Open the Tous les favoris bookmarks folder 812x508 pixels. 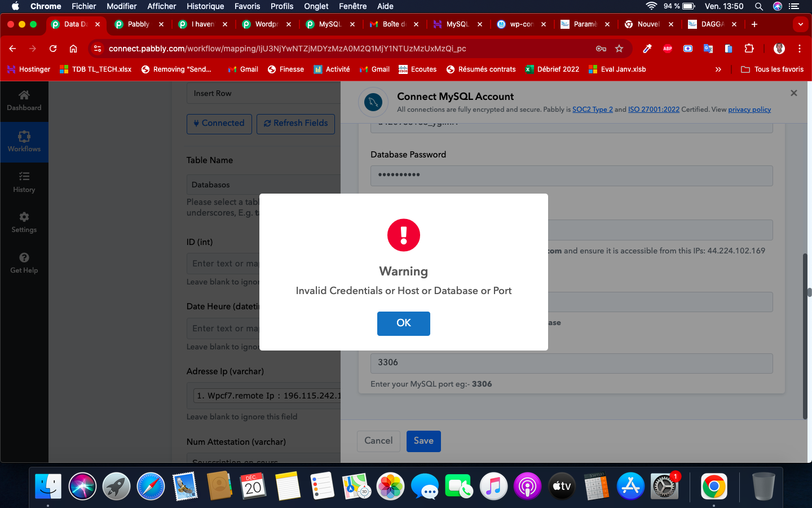pos(772,69)
